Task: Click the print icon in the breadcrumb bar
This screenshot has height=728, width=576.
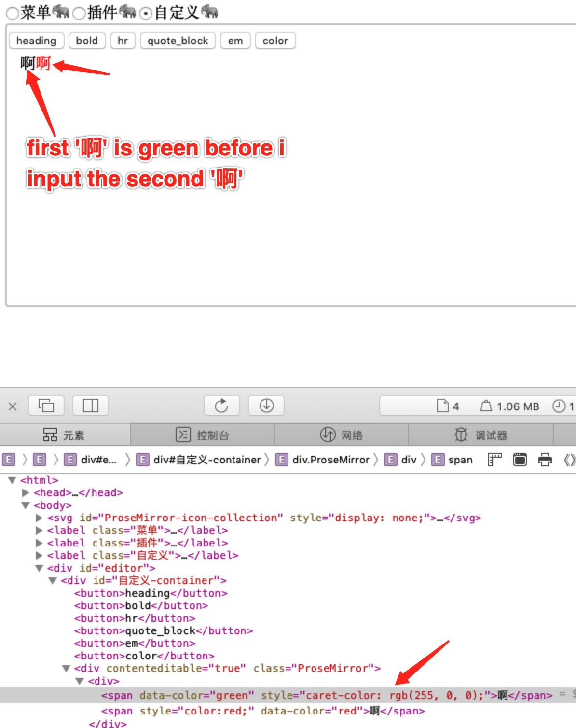Action: click(545, 459)
